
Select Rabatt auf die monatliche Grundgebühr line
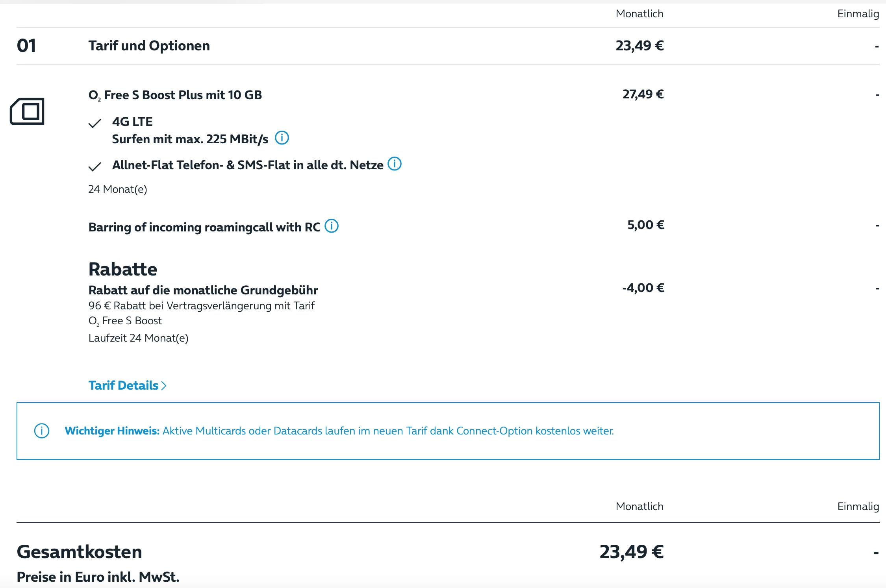point(203,290)
